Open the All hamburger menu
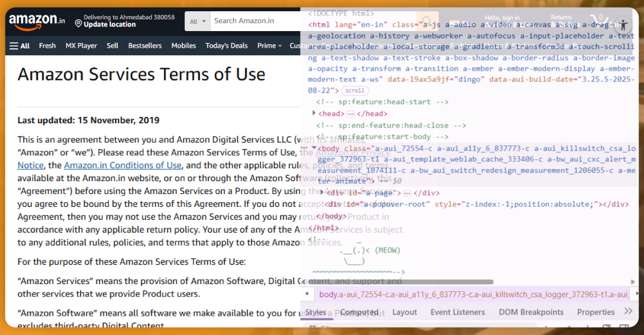644x335 pixels. pos(19,46)
